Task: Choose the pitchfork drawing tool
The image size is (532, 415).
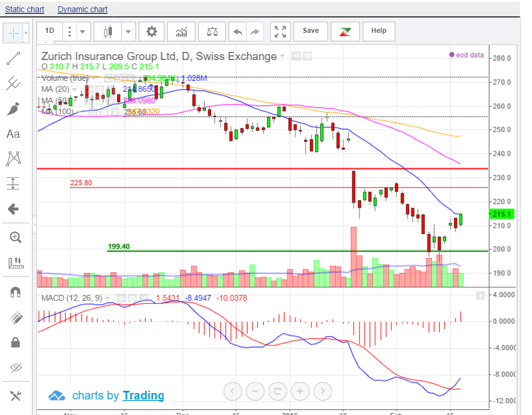Action: click(x=13, y=84)
